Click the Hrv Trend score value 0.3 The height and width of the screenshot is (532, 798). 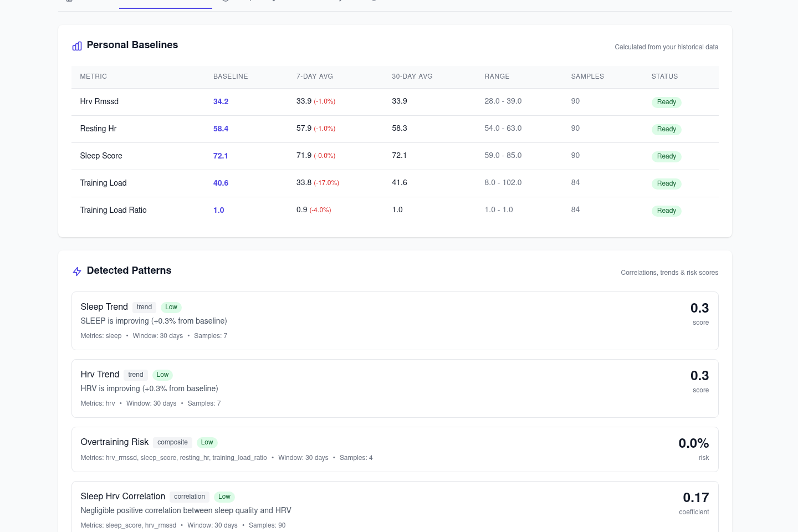pyautogui.click(x=699, y=376)
